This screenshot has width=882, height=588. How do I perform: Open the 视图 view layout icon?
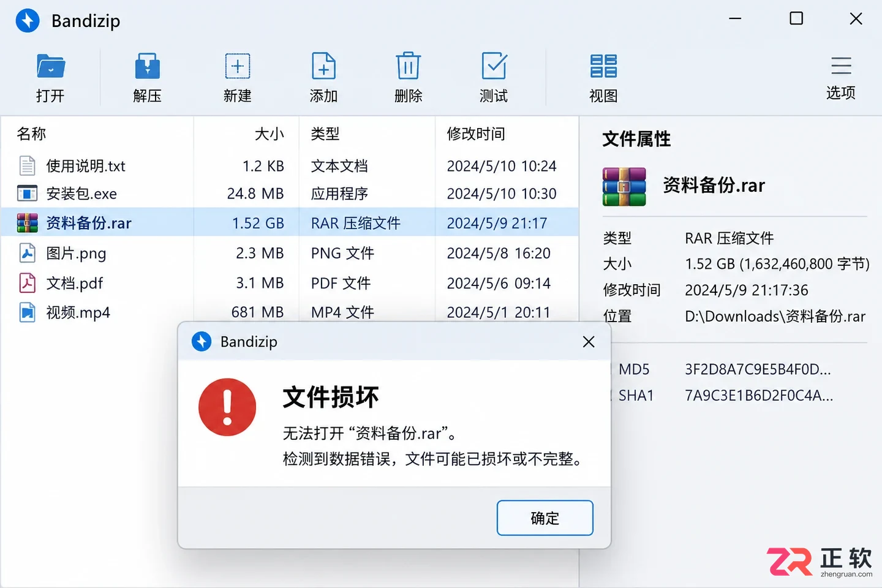(603, 66)
